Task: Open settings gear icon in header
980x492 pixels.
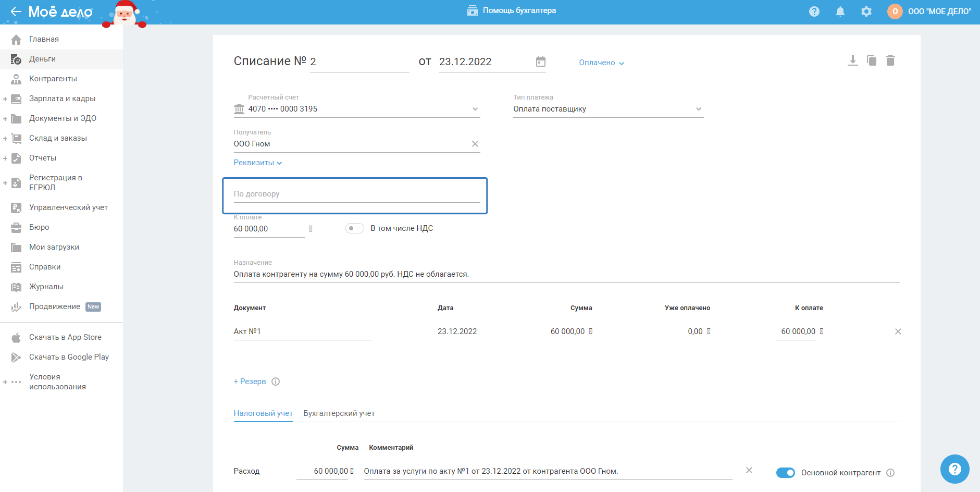Action: [866, 11]
